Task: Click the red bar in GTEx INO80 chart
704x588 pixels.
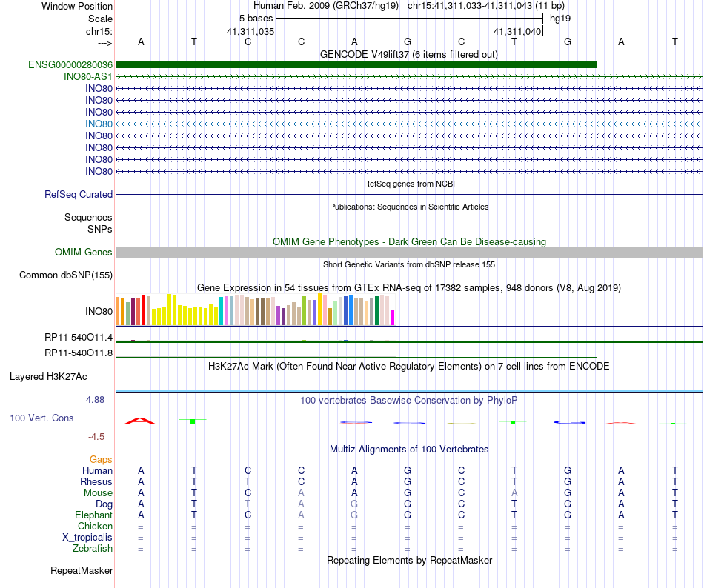Action: [143, 310]
